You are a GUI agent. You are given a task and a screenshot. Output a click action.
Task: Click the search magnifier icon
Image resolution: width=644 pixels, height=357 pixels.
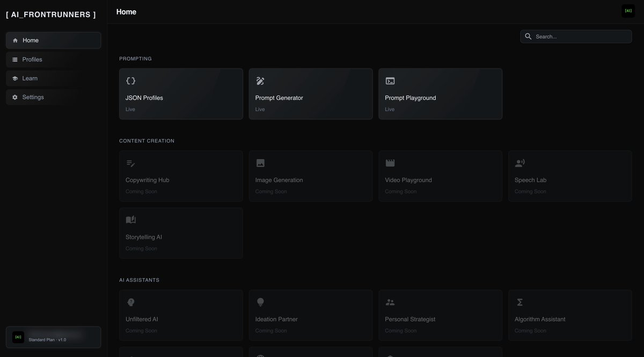(528, 37)
